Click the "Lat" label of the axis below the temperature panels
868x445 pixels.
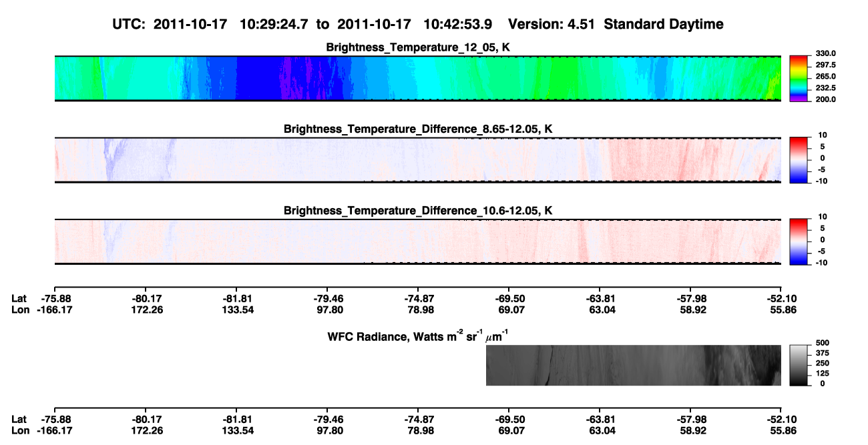click(x=19, y=299)
